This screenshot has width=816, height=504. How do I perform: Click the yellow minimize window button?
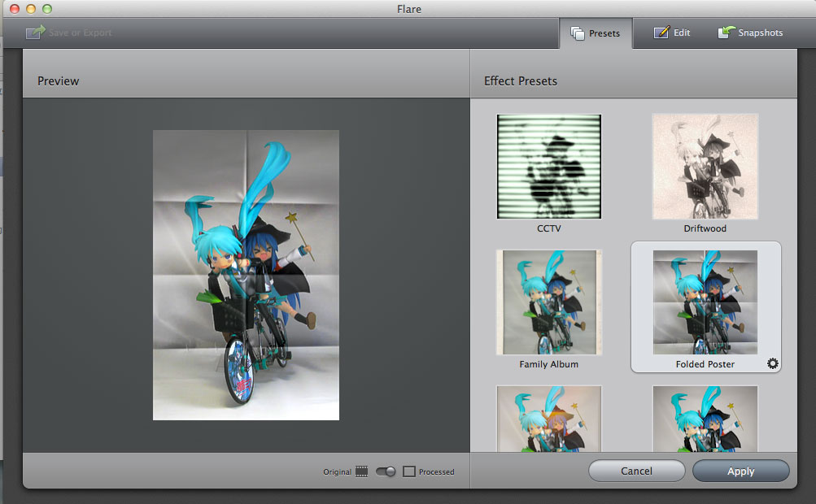(31, 9)
